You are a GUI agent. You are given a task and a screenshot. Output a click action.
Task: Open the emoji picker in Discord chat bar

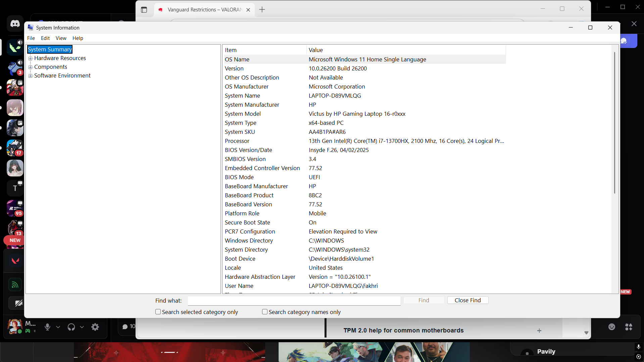tap(612, 327)
